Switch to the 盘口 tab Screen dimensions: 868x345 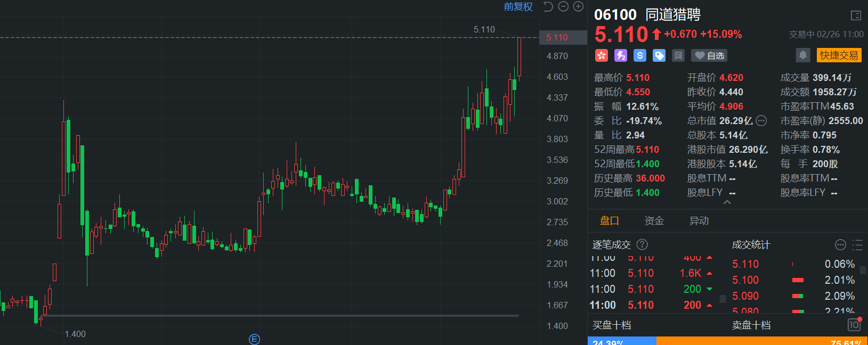click(610, 220)
